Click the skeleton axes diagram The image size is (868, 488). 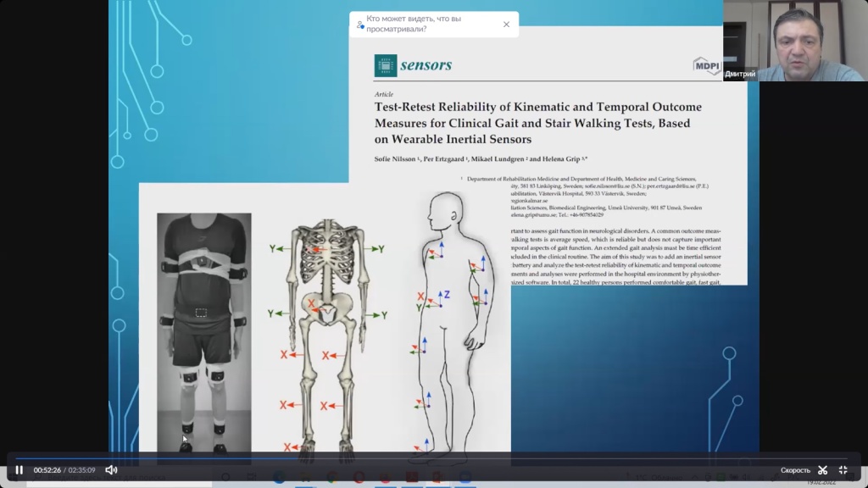328,339
